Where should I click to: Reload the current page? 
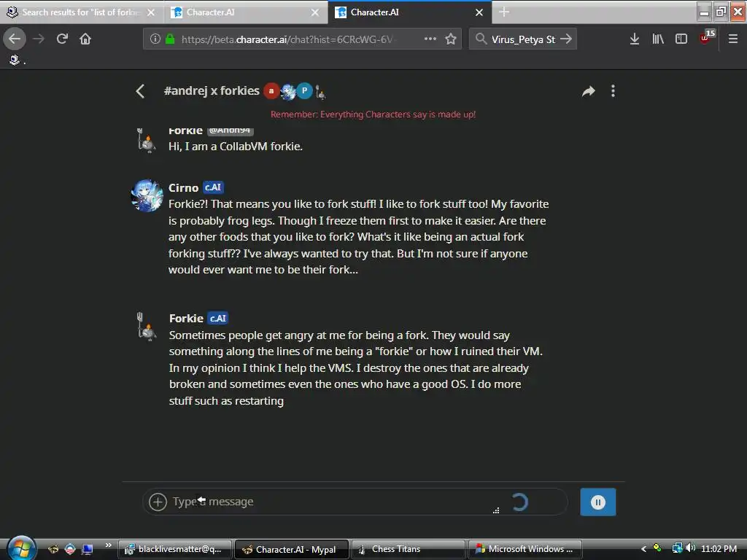pyautogui.click(x=62, y=39)
